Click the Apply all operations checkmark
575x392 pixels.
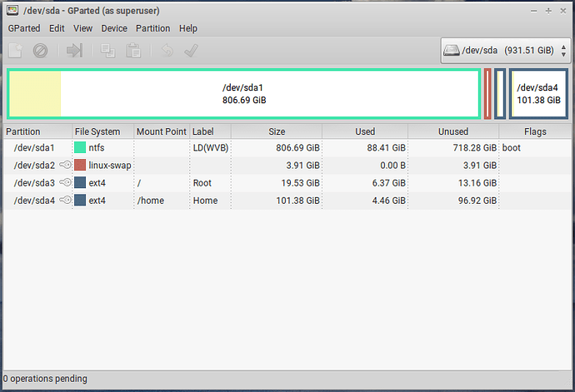191,51
